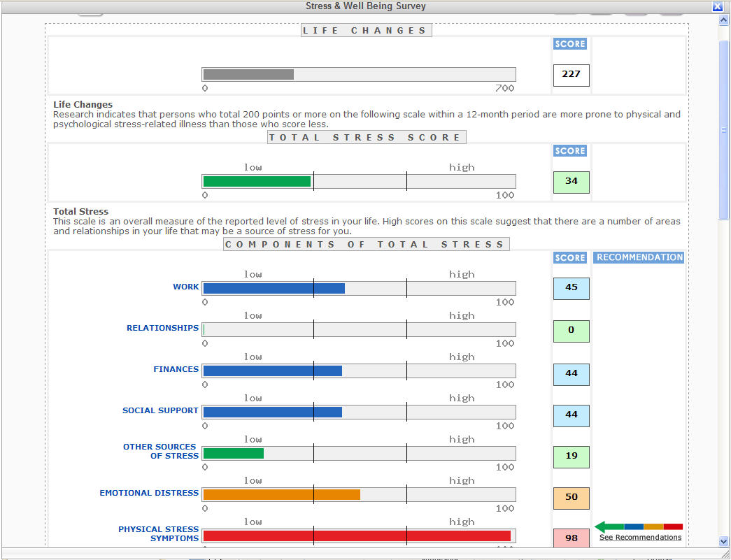Select the Social Support score value 44
The height and width of the screenshot is (560, 731).
571,415
